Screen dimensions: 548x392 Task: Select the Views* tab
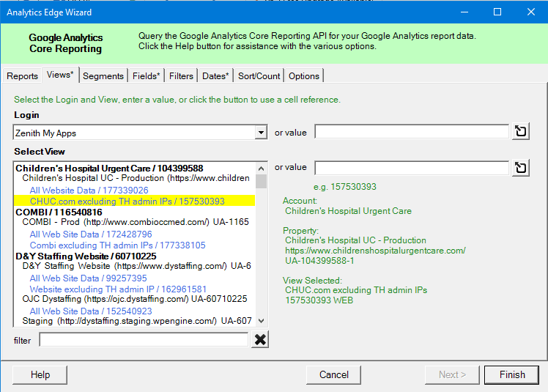[60, 75]
